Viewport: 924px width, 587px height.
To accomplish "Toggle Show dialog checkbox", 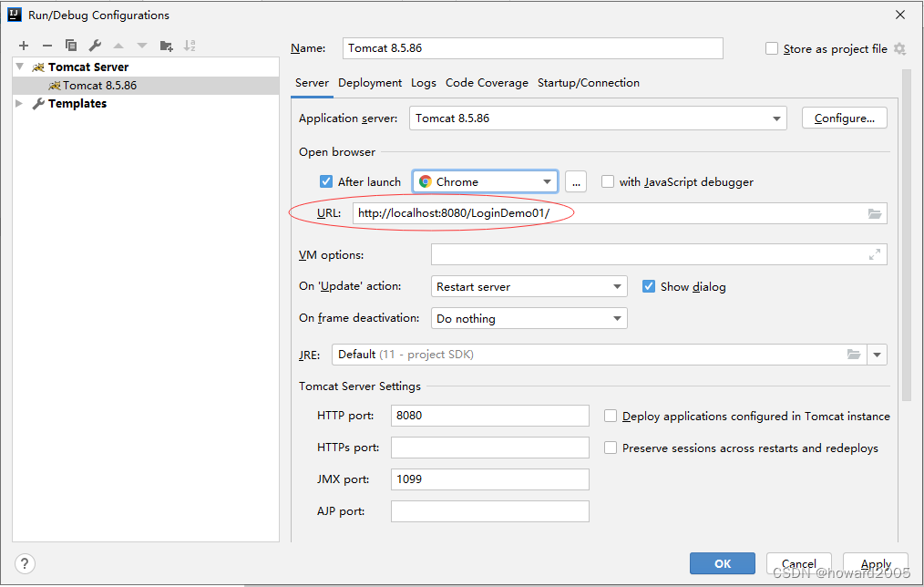I will click(648, 286).
